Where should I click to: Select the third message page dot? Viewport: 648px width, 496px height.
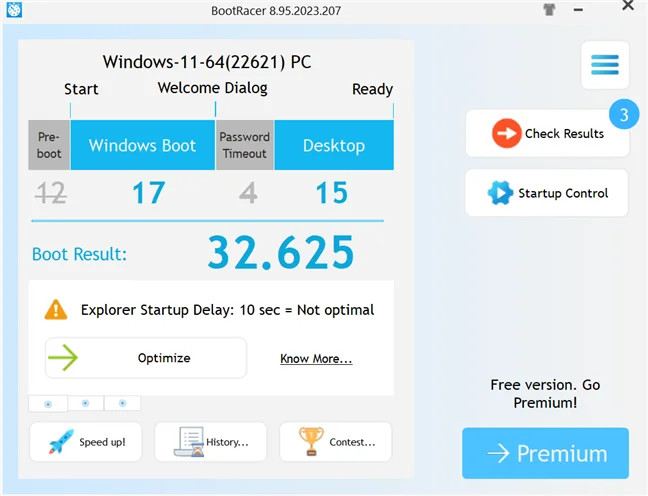coord(122,403)
